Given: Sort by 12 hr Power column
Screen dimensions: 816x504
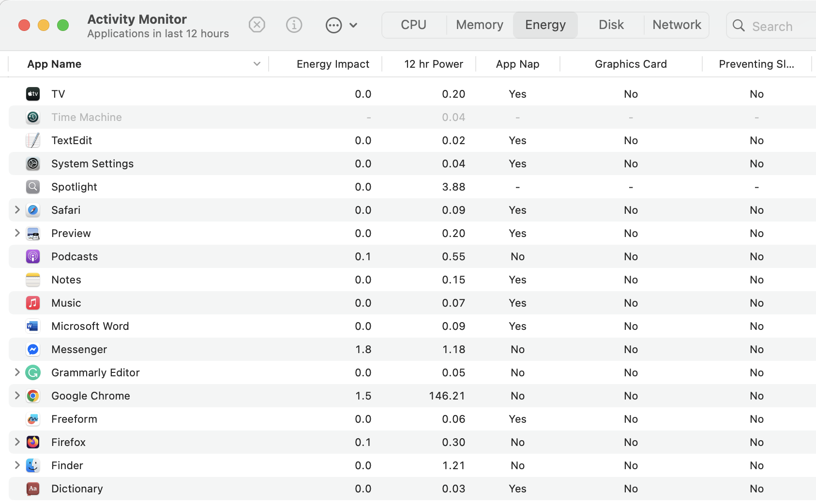Looking at the screenshot, I should (433, 64).
